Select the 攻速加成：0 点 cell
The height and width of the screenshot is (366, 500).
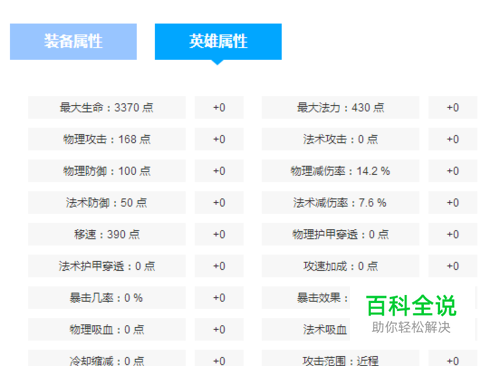pyautogui.click(x=340, y=266)
